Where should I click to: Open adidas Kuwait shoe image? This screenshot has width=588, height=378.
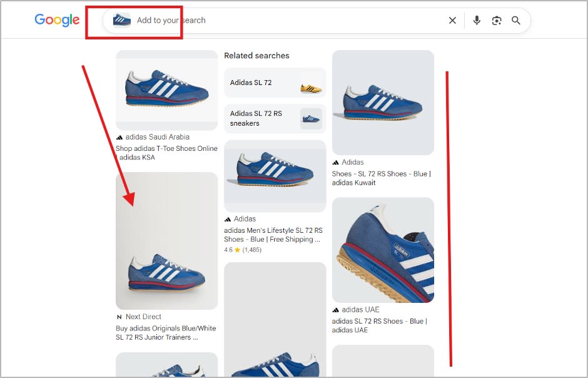click(383, 103)
